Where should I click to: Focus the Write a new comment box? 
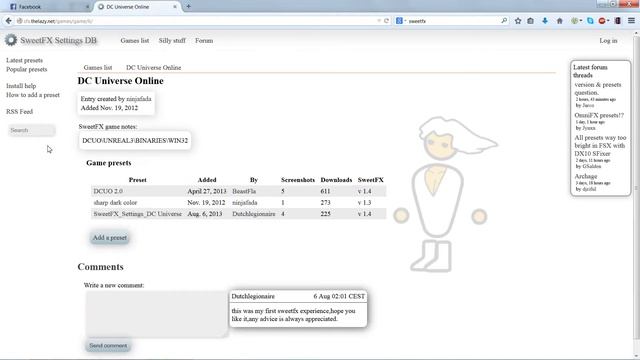[156, 314]
